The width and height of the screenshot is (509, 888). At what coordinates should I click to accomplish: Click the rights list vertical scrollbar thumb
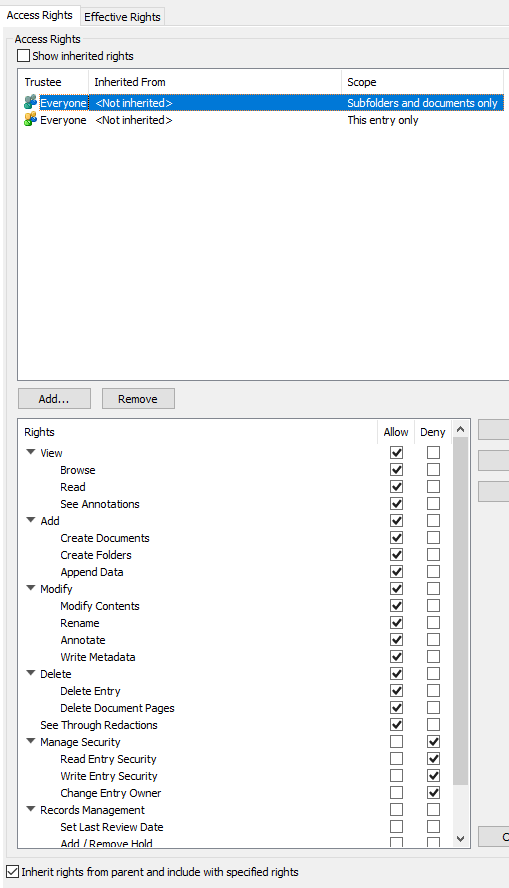[x=460, y=611]
